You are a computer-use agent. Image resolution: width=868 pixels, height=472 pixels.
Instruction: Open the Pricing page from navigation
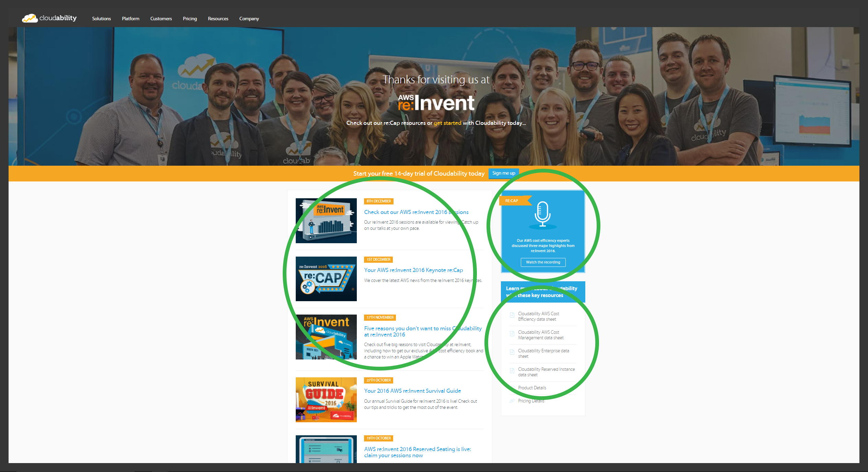point(190,19)
